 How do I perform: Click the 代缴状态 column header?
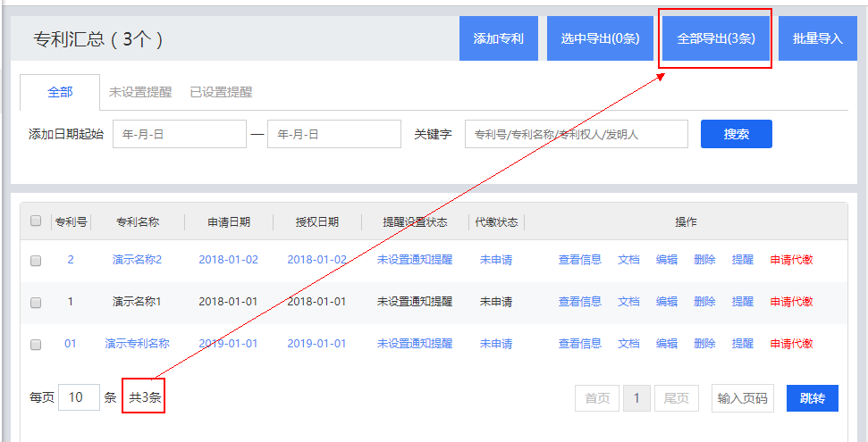(496, 222)
